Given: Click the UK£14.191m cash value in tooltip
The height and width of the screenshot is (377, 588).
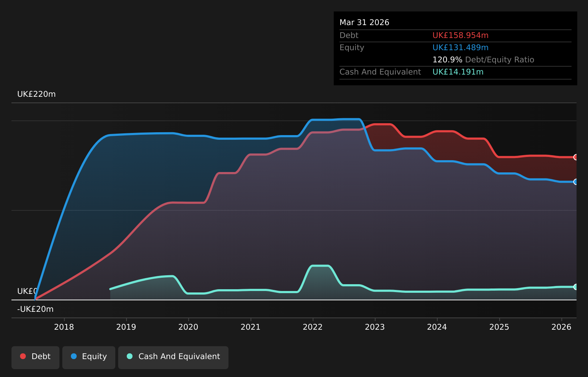Looking at the screenshot, I should click(458, 72).
